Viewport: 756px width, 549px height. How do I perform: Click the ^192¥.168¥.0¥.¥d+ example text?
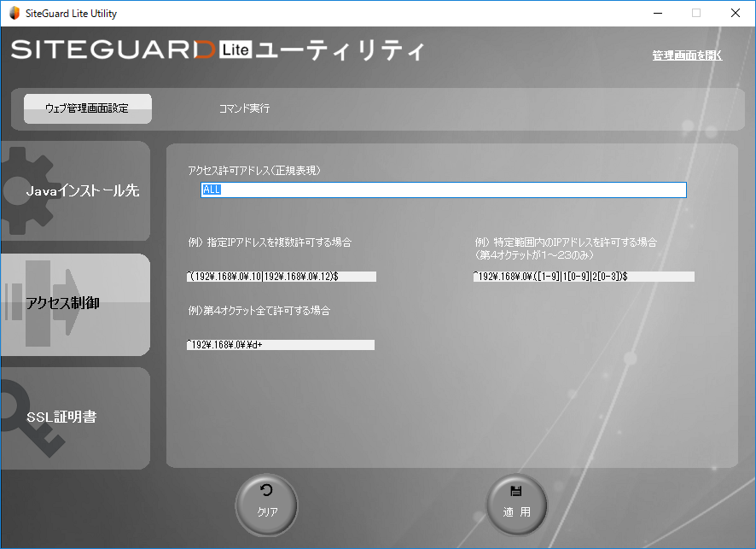[281, 344]
